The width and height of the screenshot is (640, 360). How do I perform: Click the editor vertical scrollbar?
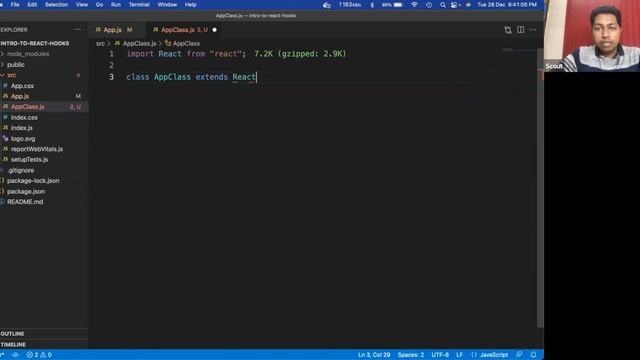click(x=540, y=188)
